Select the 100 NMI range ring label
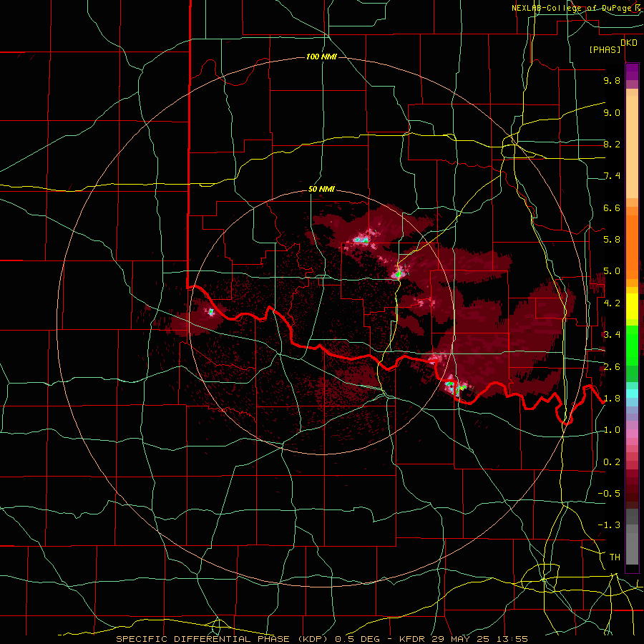644x644 pixels. coord(321,57)
